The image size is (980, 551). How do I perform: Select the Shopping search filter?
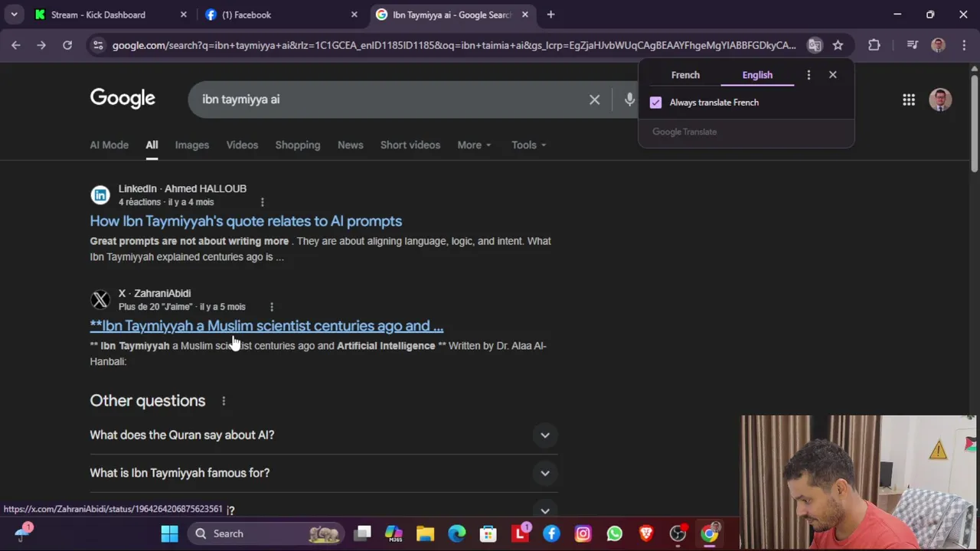click(x=298, y=145)
